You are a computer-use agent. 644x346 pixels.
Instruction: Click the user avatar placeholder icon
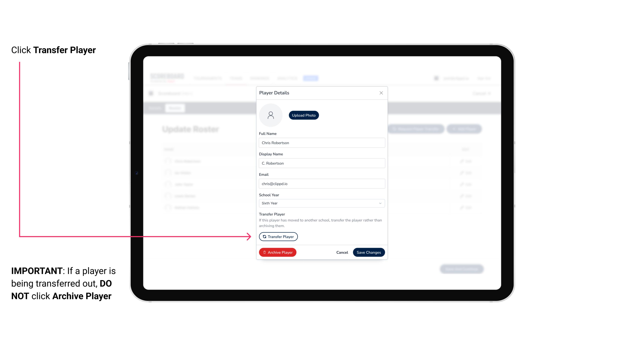pyautogui.click(x=271, y=115)
